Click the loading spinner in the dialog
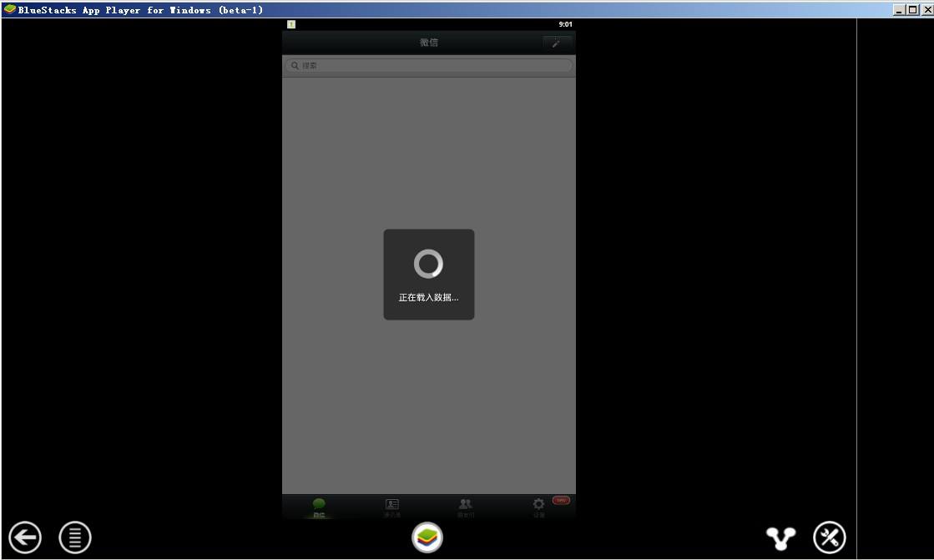 click(x=428, y=264)
